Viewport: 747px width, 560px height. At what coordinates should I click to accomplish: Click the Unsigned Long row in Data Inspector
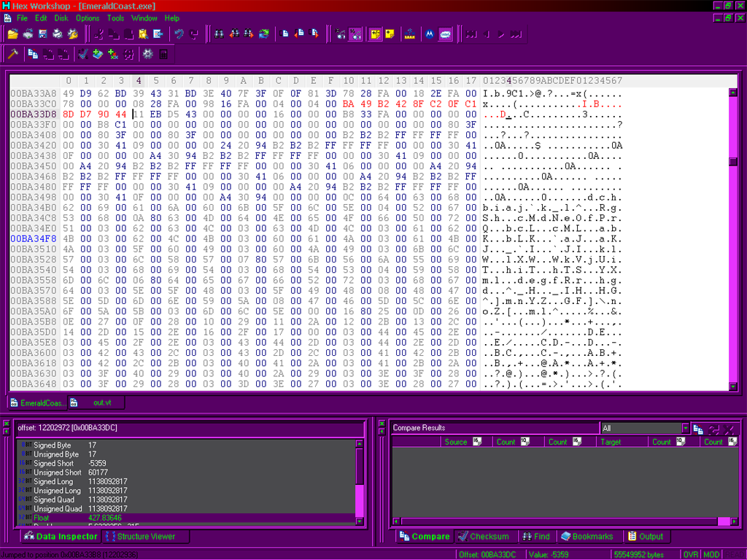point(186,491)
